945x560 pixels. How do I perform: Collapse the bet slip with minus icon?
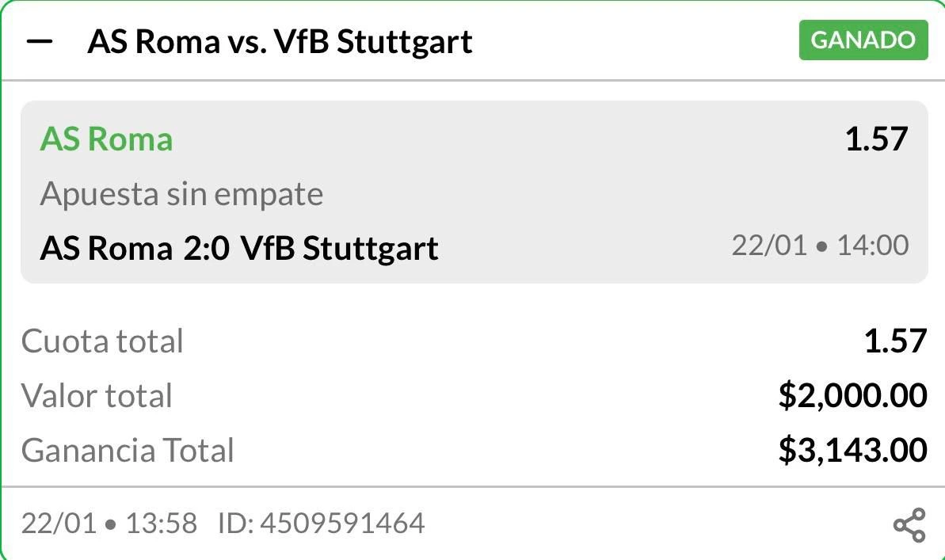[x=39, y=41]
